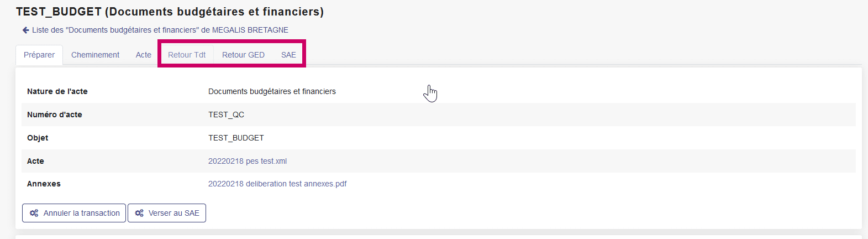Open the deliberation test annexes.pdf link
Screen dimensions: 868x239
pyautogui.click(x=277, y=184)
